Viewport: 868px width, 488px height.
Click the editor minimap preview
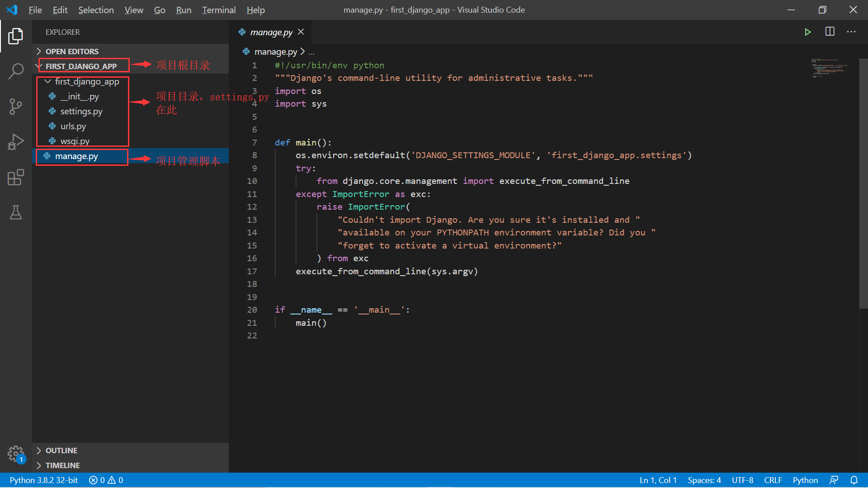[829, 68]
